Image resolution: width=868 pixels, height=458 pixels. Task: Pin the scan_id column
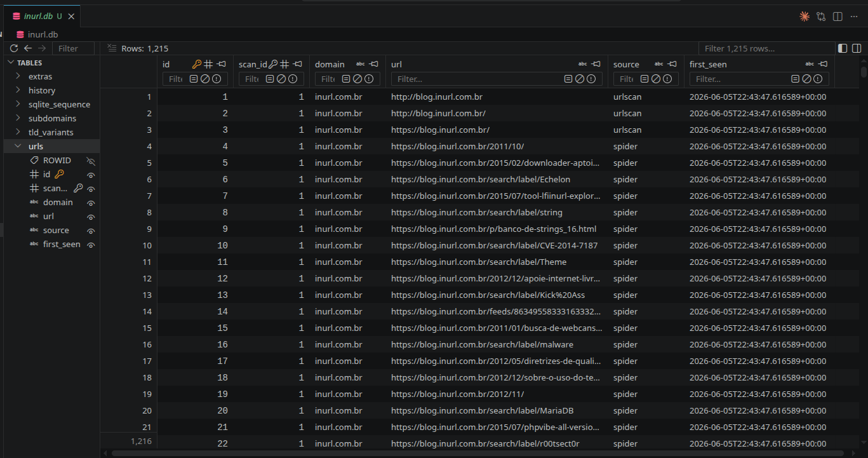(x=297, y=64)
